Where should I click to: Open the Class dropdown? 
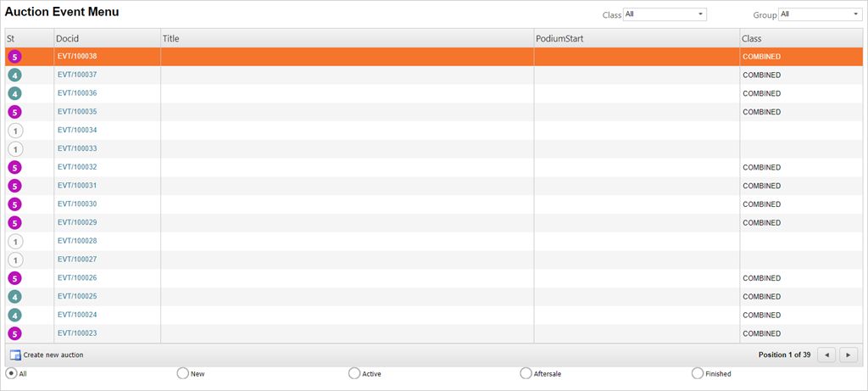665,14
